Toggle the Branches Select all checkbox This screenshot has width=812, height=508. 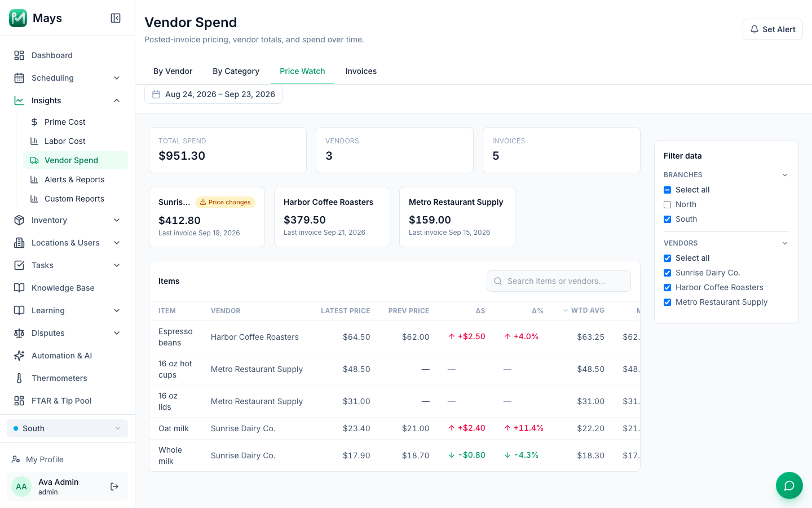click(668, 190)
